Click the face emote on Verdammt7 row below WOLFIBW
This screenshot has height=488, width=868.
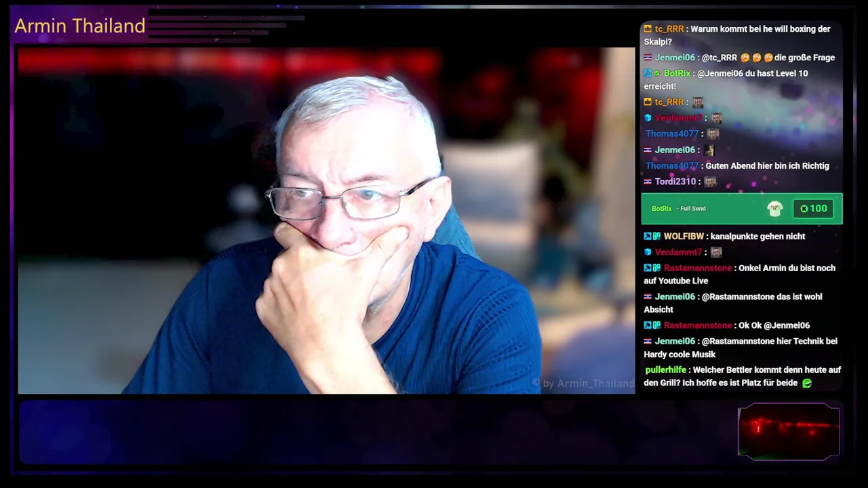coord(716,252)
